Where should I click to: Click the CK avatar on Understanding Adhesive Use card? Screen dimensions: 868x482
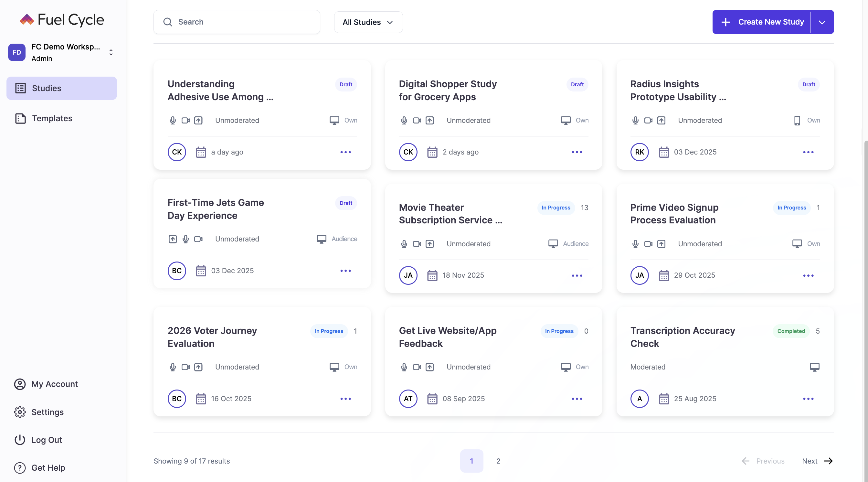176,152
